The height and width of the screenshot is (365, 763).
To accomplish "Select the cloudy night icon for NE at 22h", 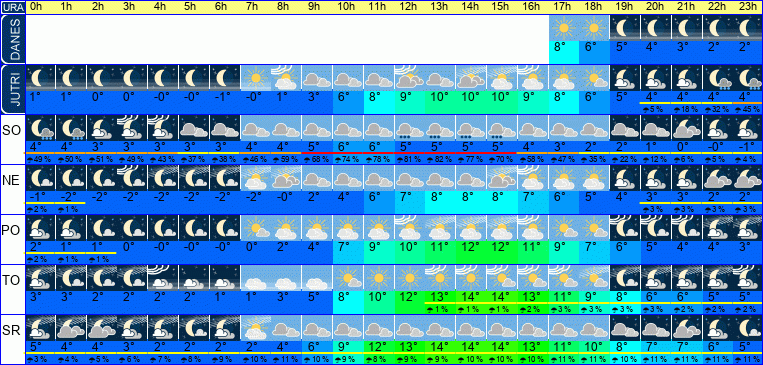I will 717,178.
